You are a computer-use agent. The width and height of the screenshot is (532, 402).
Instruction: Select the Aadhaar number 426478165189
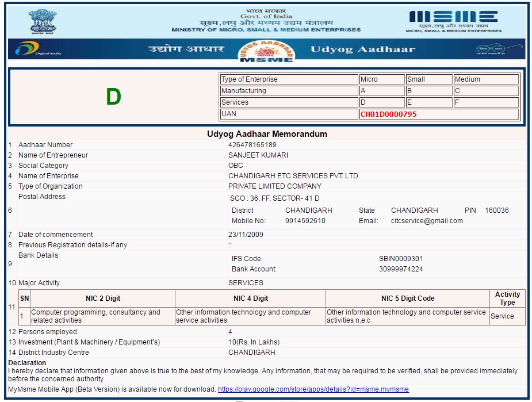[x=252, y=145]
